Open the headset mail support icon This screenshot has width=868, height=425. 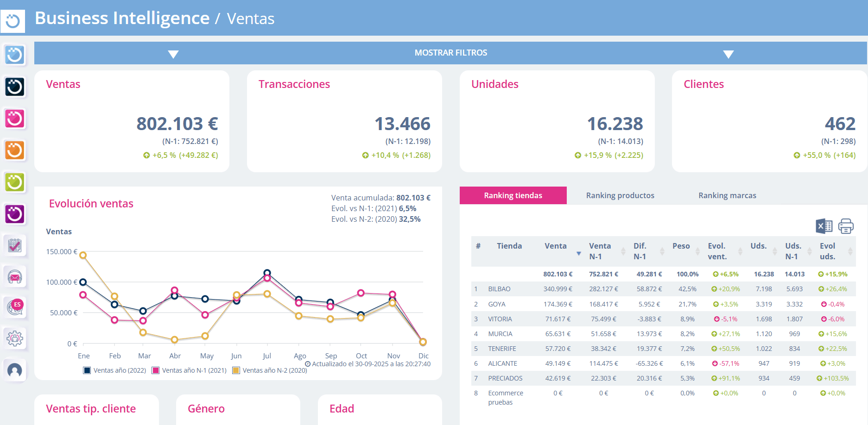click(x=15, y=277)
